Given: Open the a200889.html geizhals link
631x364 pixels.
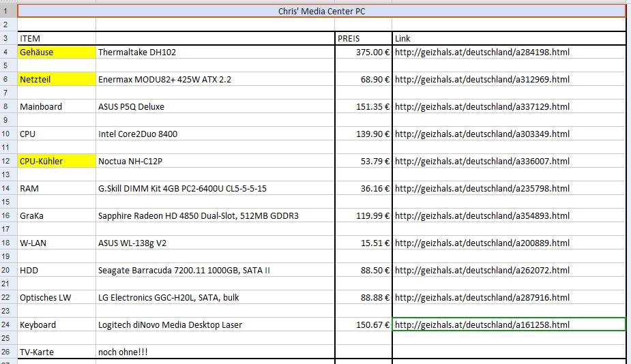Looking at the screenshot, I should tap(482, 243).
